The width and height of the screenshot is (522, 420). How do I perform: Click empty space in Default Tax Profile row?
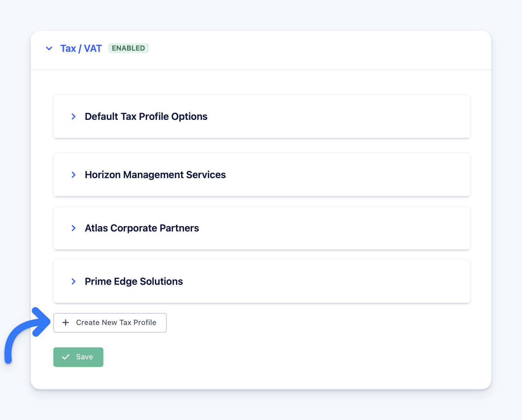[337, 116]
